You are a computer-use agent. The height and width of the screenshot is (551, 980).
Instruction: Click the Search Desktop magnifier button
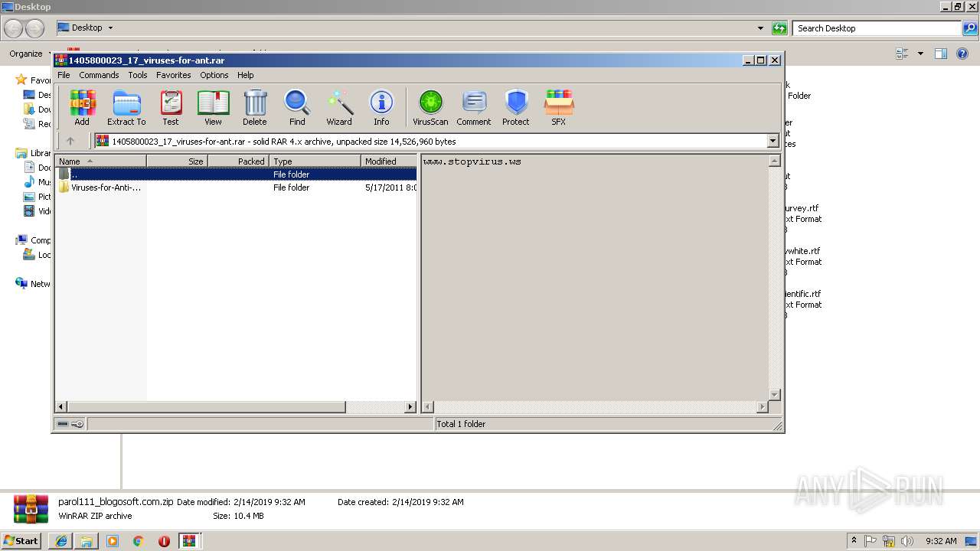point(971,28)
